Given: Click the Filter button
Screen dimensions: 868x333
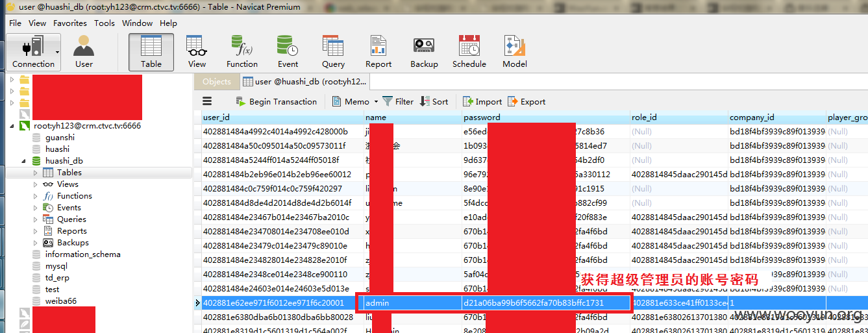Looking at the screenshot, I should [398, 101].
